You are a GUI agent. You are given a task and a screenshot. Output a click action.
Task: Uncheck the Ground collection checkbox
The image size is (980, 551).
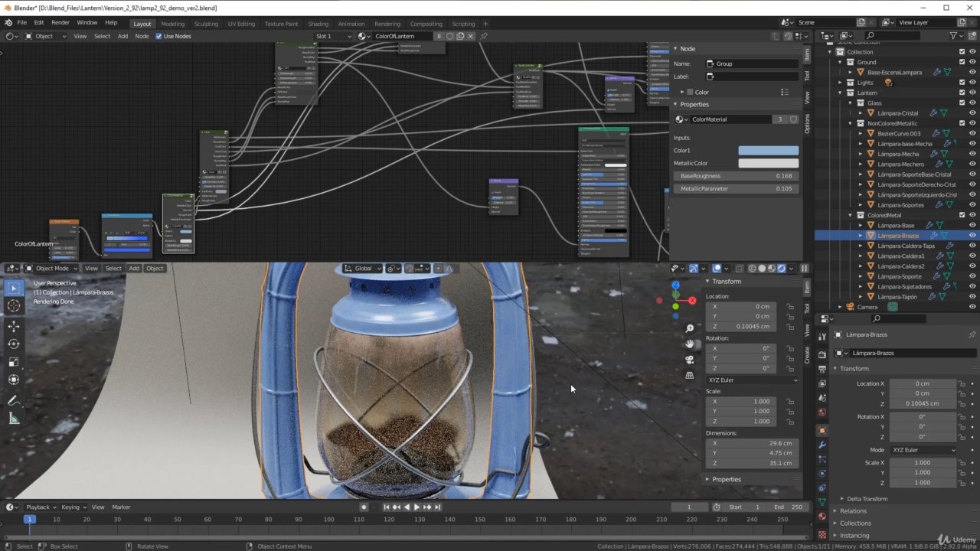(x=962, y=62)
